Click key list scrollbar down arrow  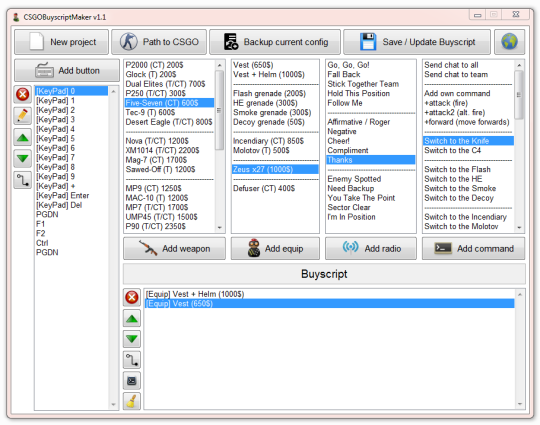click(113, 404)
